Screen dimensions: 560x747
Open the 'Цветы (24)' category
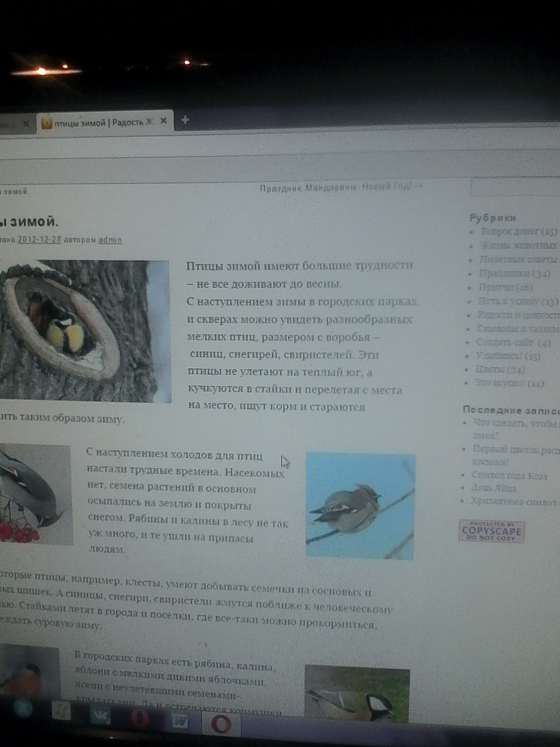(500, 369)
